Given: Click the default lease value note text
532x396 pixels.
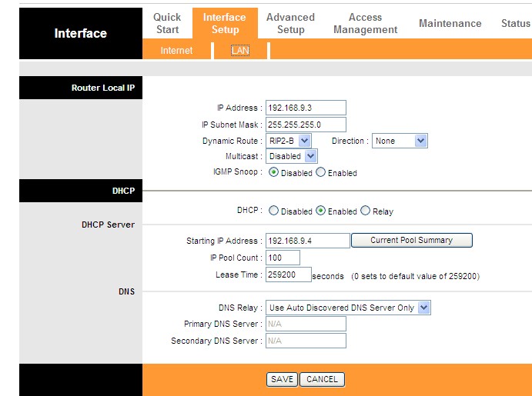Looking at the screenshot, I should (416, 276).
